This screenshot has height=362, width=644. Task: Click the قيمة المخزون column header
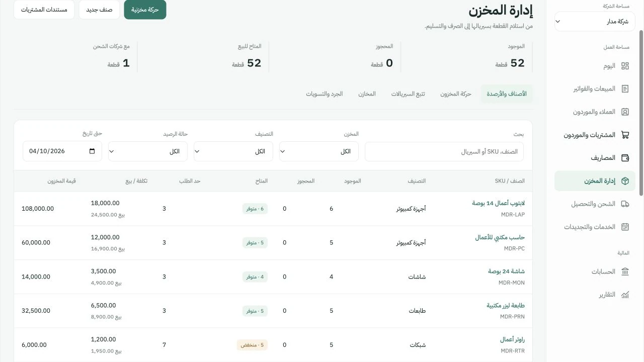tap(62, 181)
